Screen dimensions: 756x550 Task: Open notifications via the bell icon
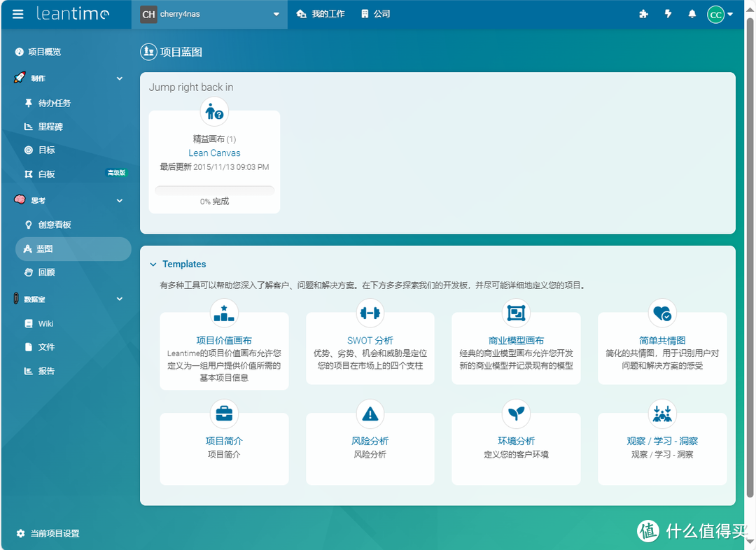click(693, 13)
